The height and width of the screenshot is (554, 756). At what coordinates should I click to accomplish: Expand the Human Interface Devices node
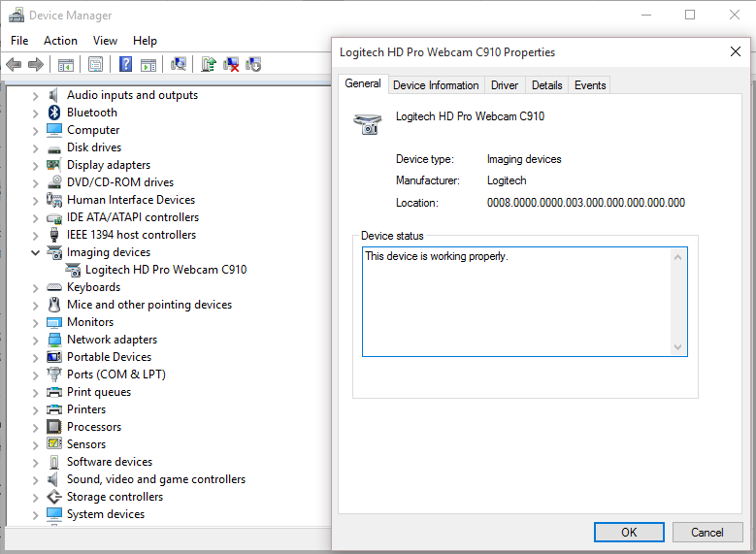[x=35, y=201]
